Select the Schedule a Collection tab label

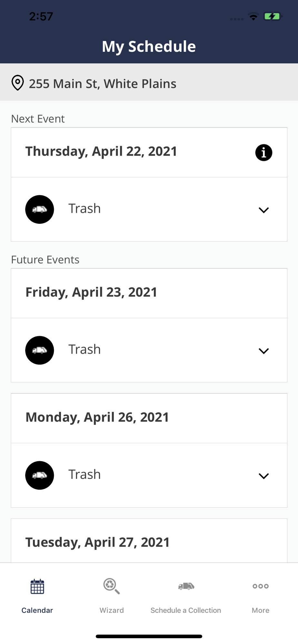tap(186, 610)
